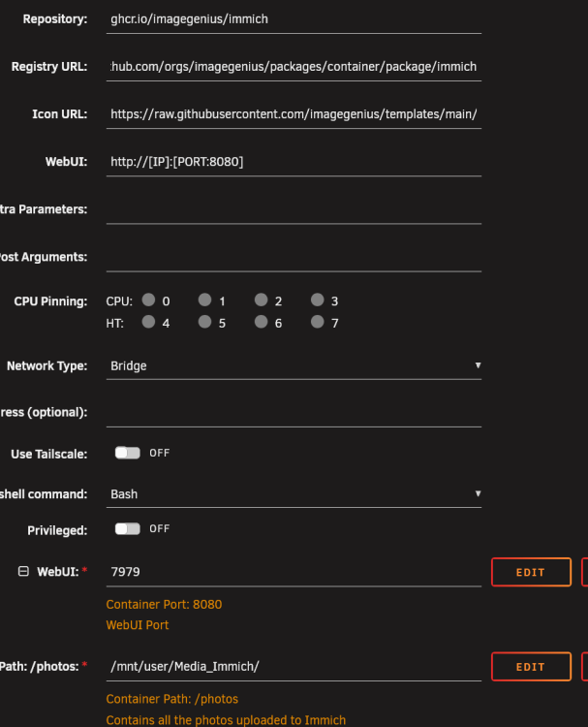The height and width of the screenshot is (727, 588).
Task: Pin container to HT core 6
Action: (x=262, y=322)
